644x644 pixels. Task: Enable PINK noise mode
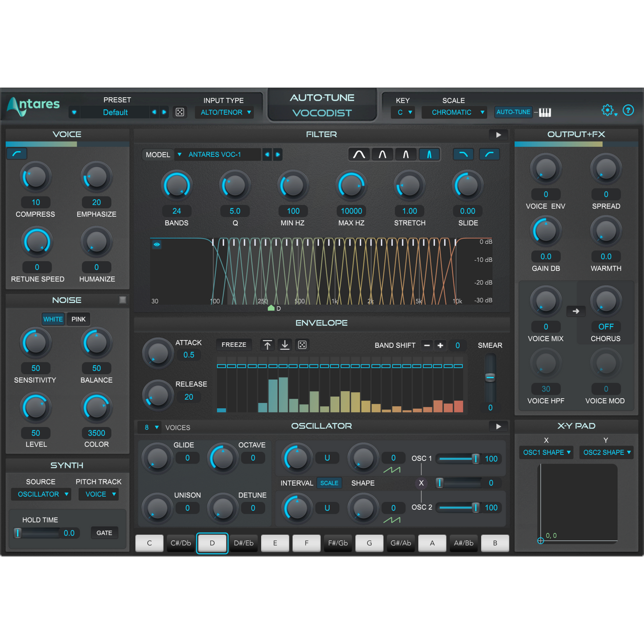(78, 319)
